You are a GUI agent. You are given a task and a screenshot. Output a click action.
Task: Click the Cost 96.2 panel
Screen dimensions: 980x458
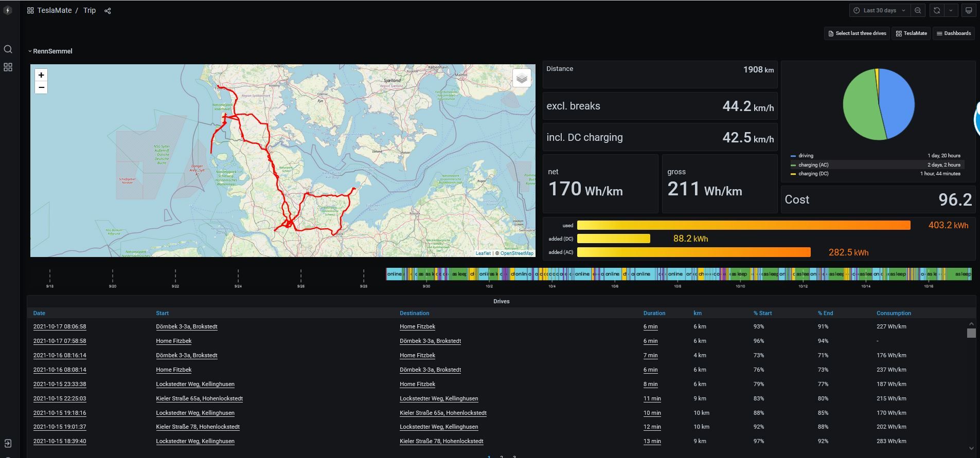tap(878, 199)
